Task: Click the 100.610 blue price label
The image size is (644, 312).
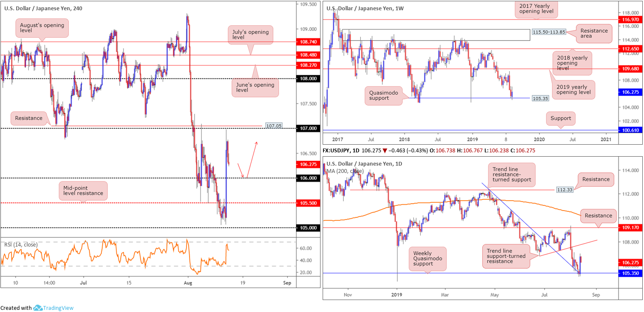Action: [630, 130]
